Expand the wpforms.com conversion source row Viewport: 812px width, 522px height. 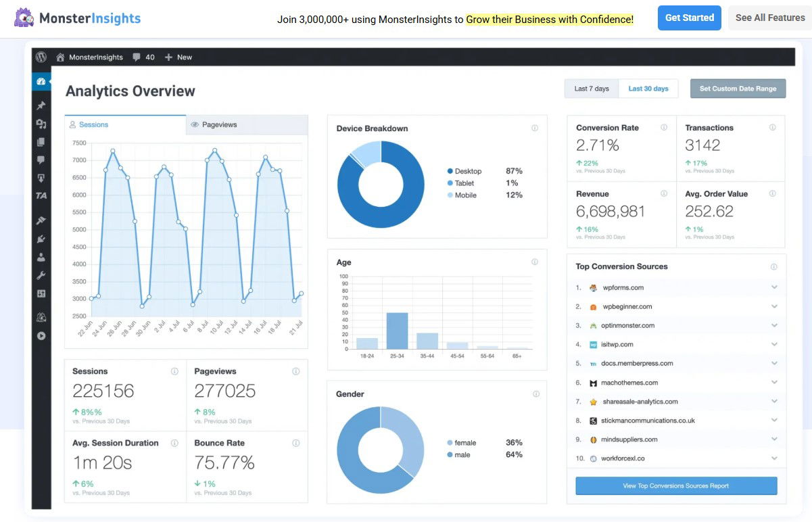coord(774,287)
